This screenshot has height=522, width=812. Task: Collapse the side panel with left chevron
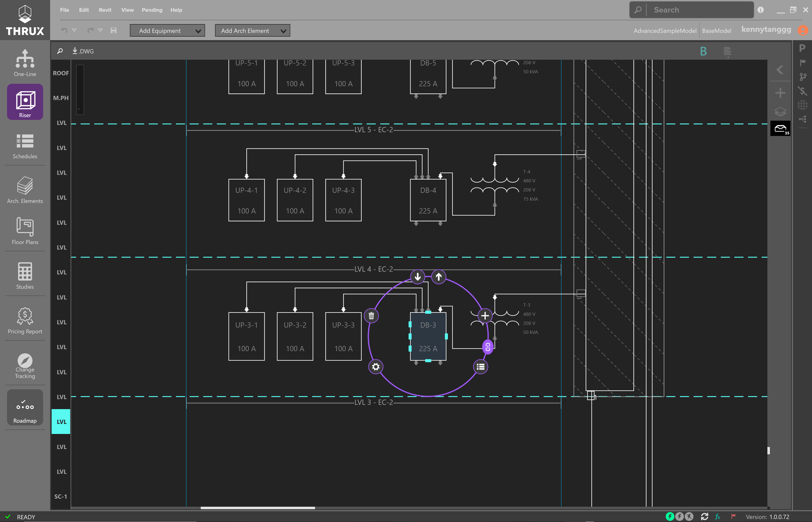click(780, 70)
